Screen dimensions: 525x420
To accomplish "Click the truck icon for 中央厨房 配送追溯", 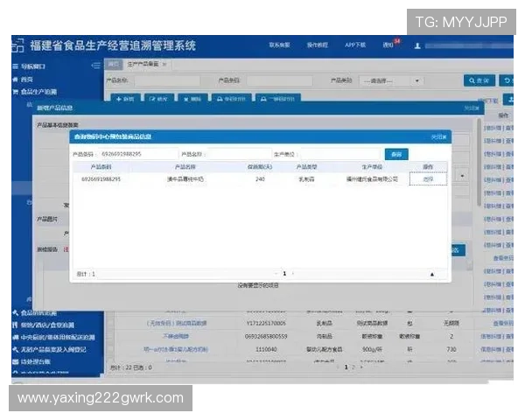I will tap(15, 337).
